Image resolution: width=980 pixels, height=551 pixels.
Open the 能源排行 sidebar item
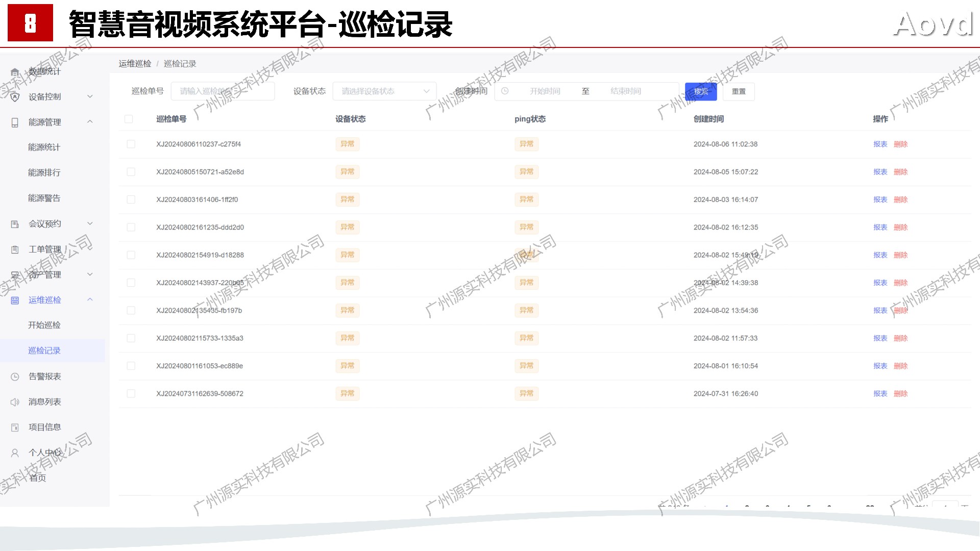coord(44,172)
